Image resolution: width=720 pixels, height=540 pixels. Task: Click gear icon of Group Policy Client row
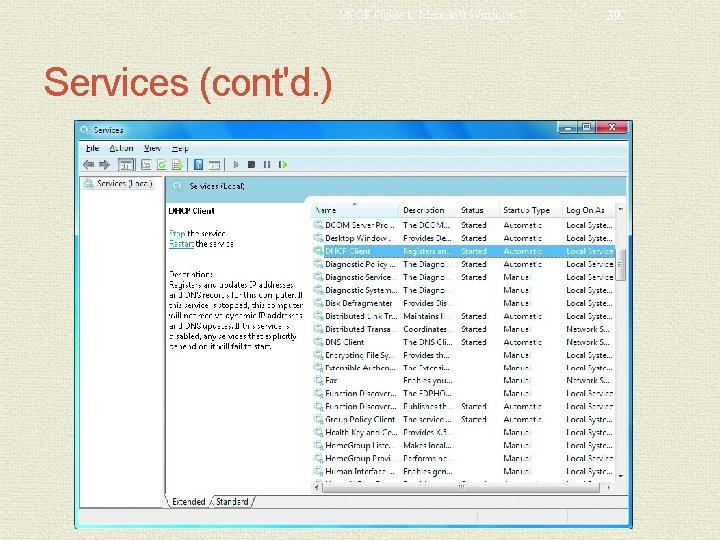(x=318, y=419)
